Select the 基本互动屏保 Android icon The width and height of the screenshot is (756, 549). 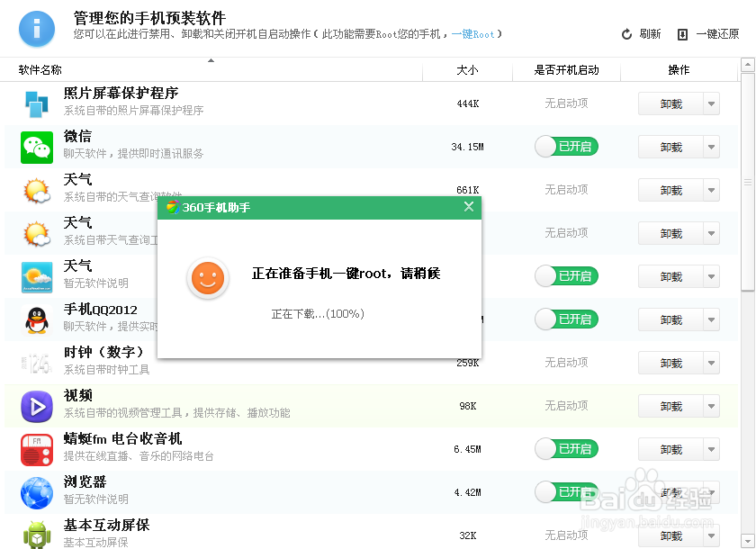tap(37, 535)
